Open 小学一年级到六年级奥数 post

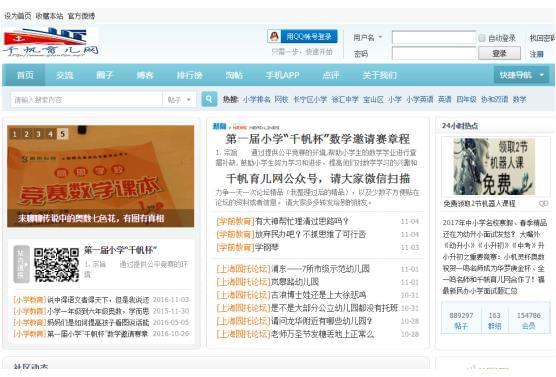98,311
